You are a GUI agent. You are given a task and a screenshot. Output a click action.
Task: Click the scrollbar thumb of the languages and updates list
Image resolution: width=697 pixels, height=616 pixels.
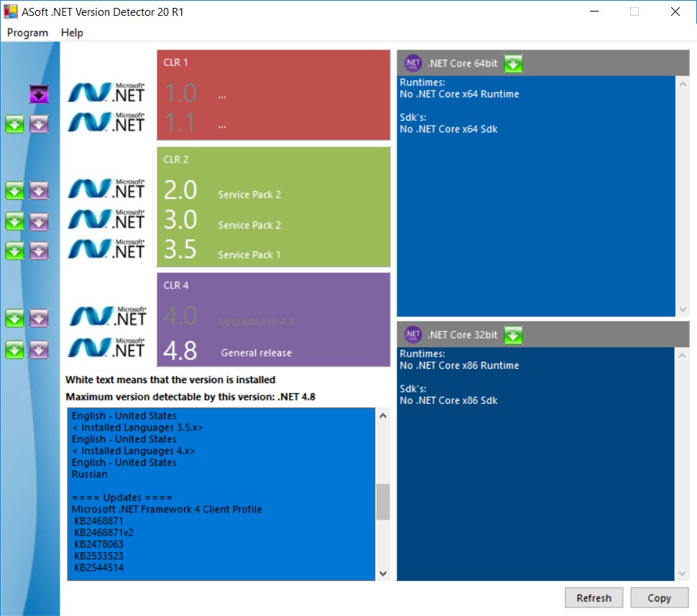click(x=383, y=502)
